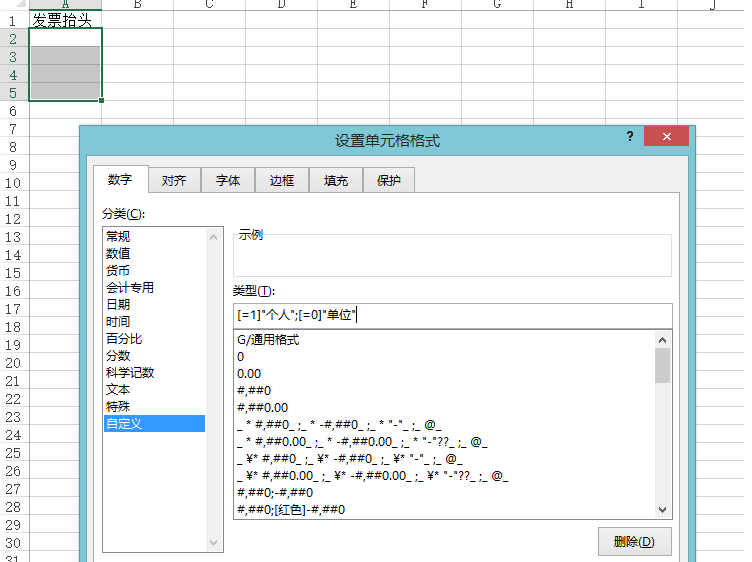This screenshot has height=562, width=752.
Task: Select 百分比 category
Action: (154, 339)
